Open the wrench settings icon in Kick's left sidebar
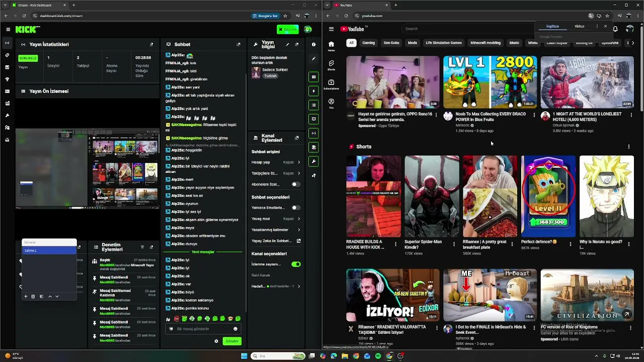644x362 pixels. coord(7,116)
